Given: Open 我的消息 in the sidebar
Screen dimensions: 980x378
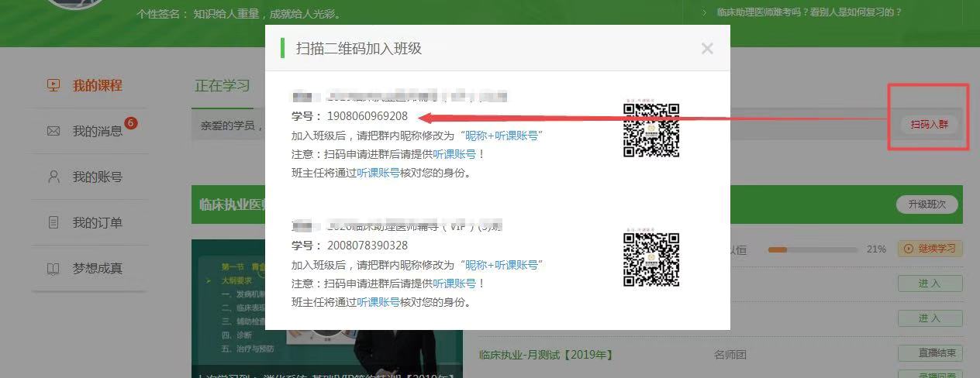Looking at the screenshot, I should click(x=97, y=131).
